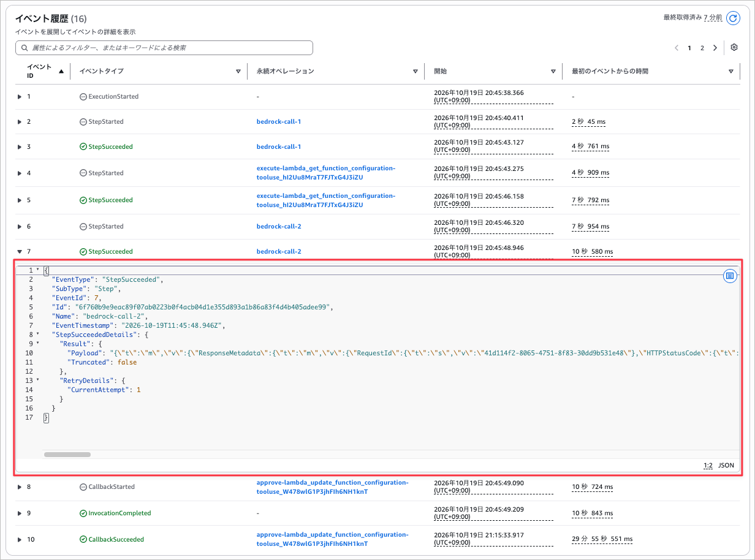755x560 pixels.
Task: Sort by the イベントID column arrow
Action: pos(61,71)
